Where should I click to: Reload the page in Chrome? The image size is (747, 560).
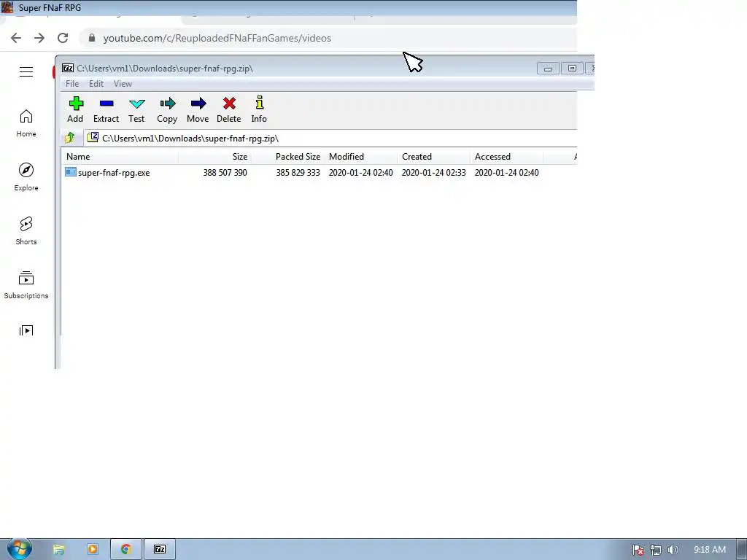tap(63, 38)
